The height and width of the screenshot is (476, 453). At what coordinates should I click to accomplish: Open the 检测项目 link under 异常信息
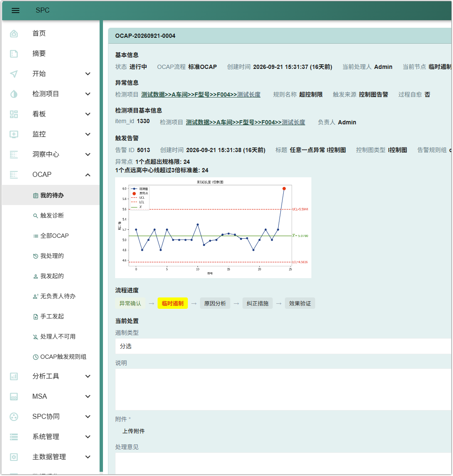(201, 95)
